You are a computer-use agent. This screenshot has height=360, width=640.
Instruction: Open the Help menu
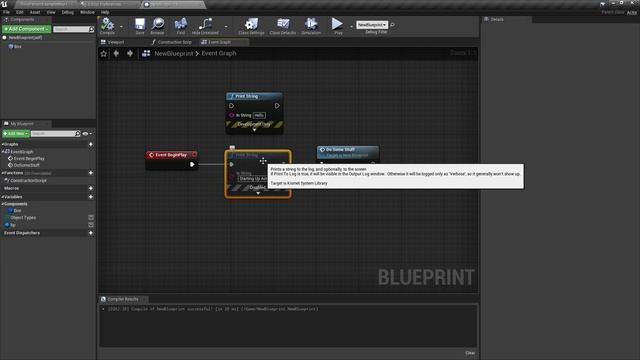(105, 12)
